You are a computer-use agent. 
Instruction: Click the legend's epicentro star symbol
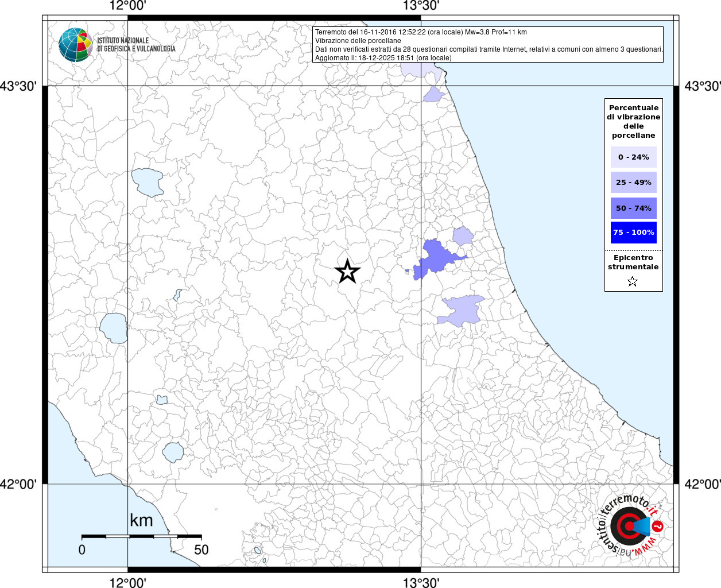[x=633, y=281]
